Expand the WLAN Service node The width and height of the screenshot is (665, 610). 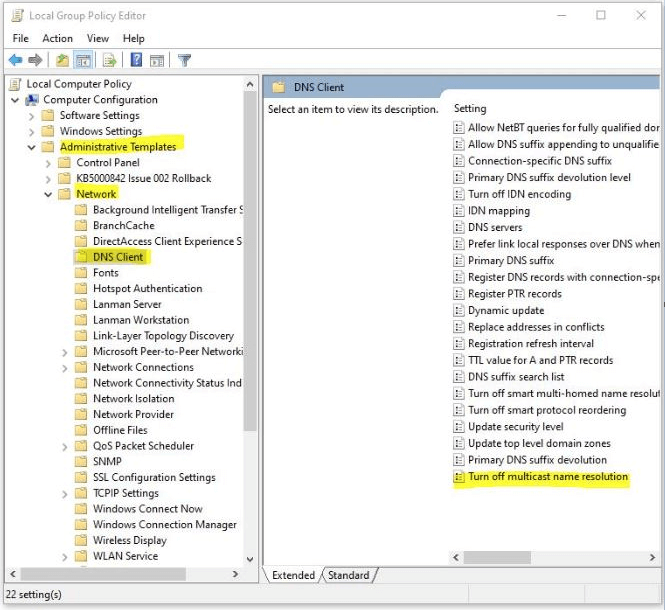pos(64,557)
